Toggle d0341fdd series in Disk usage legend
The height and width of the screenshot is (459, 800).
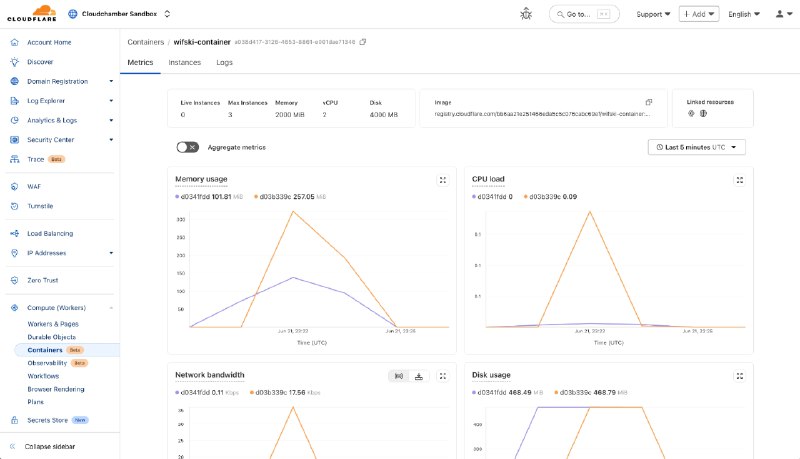[x=507, y=392]
